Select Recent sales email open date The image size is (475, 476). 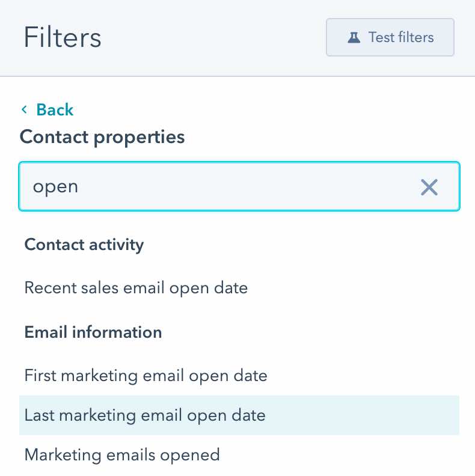coord(136,288)
